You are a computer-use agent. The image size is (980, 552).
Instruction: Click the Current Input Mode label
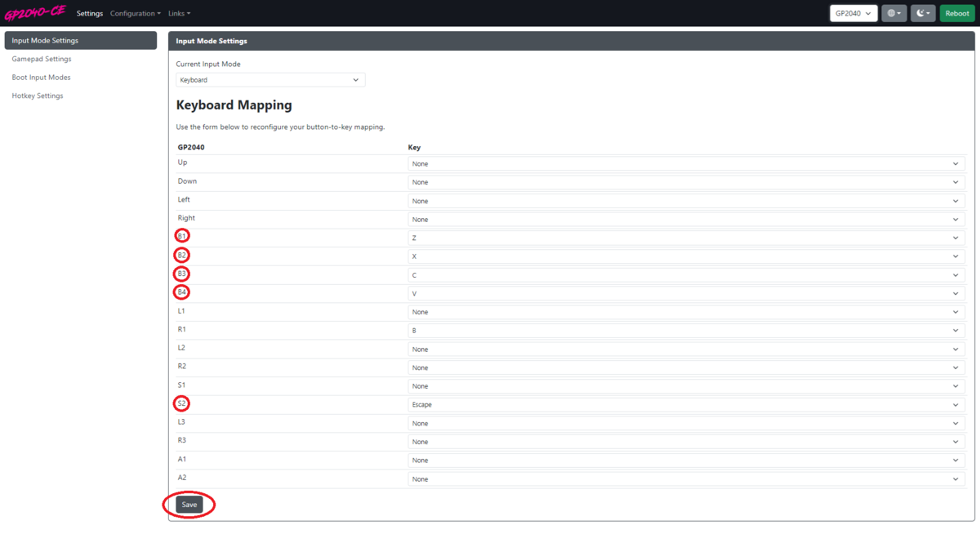tap(208, 64)
